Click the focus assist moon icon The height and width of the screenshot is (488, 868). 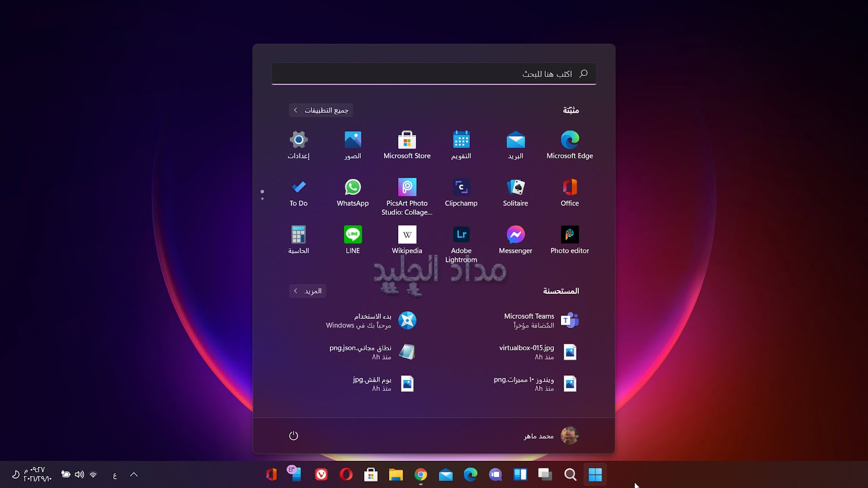(16, 474)
